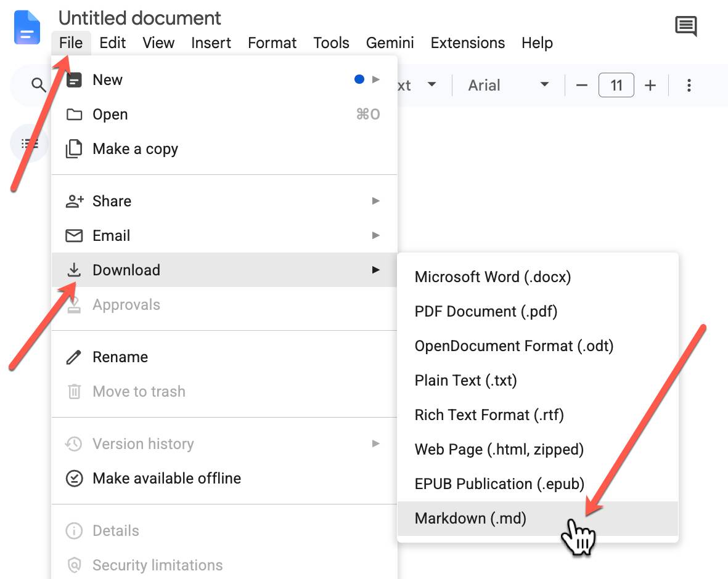Open the Extensions menu
This screenshot has height=579, width=728.
pos(467,43)
